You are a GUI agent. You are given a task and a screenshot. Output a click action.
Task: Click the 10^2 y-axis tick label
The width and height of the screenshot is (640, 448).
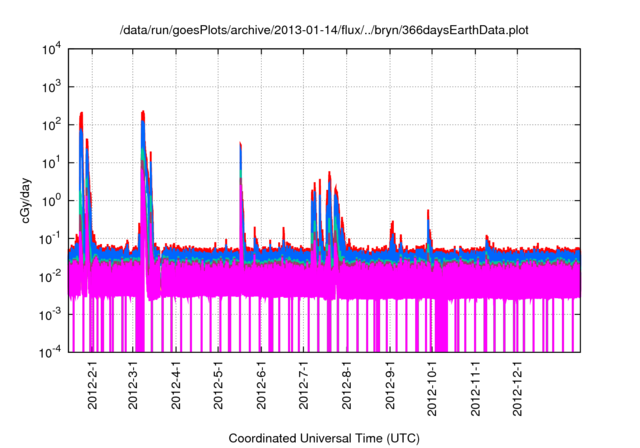pos(51,125)
